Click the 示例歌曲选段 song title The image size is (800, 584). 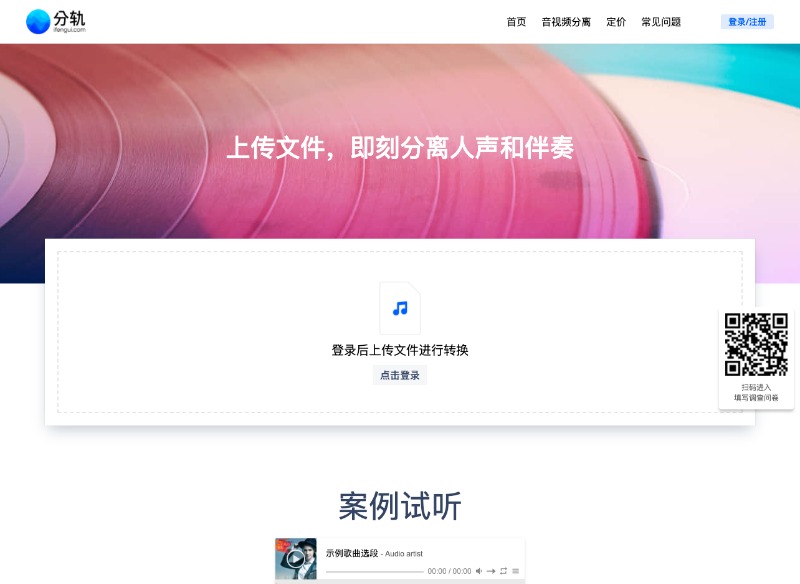[x=352, y=553]
